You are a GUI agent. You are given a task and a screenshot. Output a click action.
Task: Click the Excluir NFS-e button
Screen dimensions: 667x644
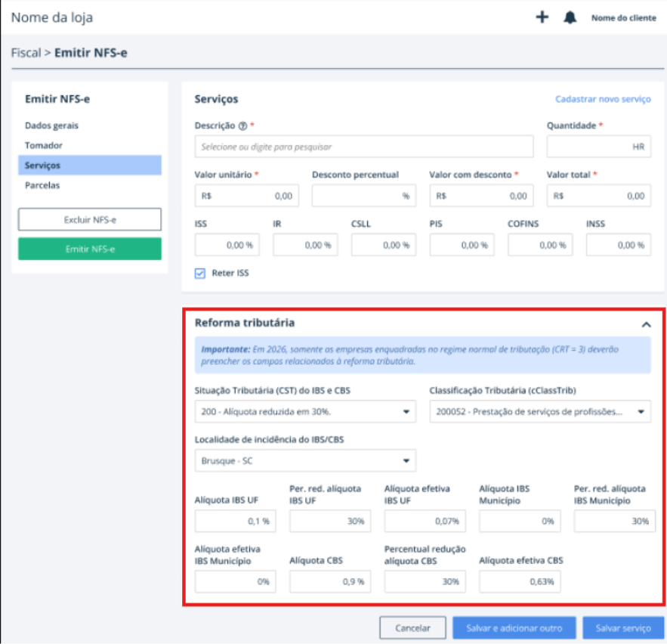(x=90, y=220)
